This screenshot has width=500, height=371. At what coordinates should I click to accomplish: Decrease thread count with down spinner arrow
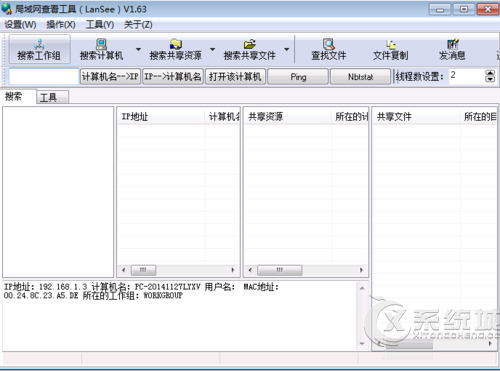(x=490, y=79)
